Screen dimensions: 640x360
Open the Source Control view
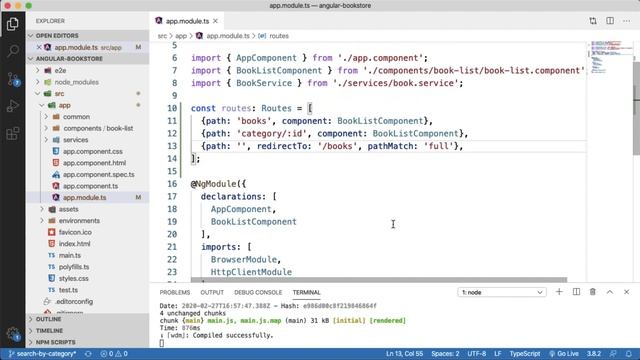tap(13, 79)
